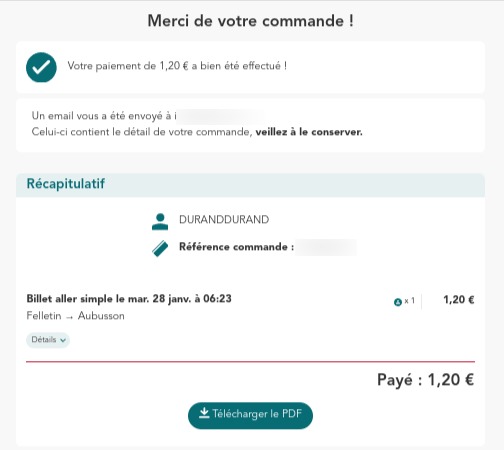This screenshot has width=504, height=450.
Task: Click the Billet aller simple ticket title
Action: [129, 299]
